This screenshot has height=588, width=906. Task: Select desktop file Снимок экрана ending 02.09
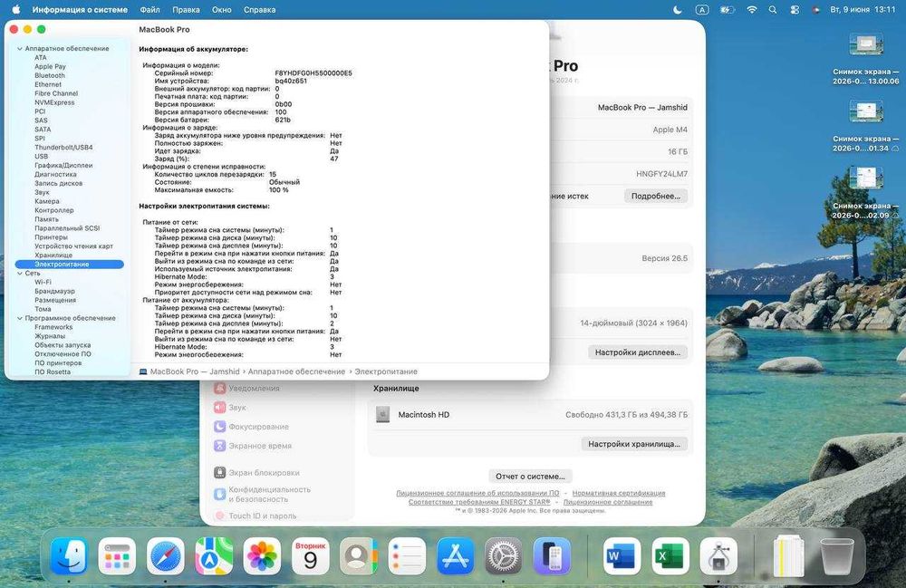(x=865, y=194)
